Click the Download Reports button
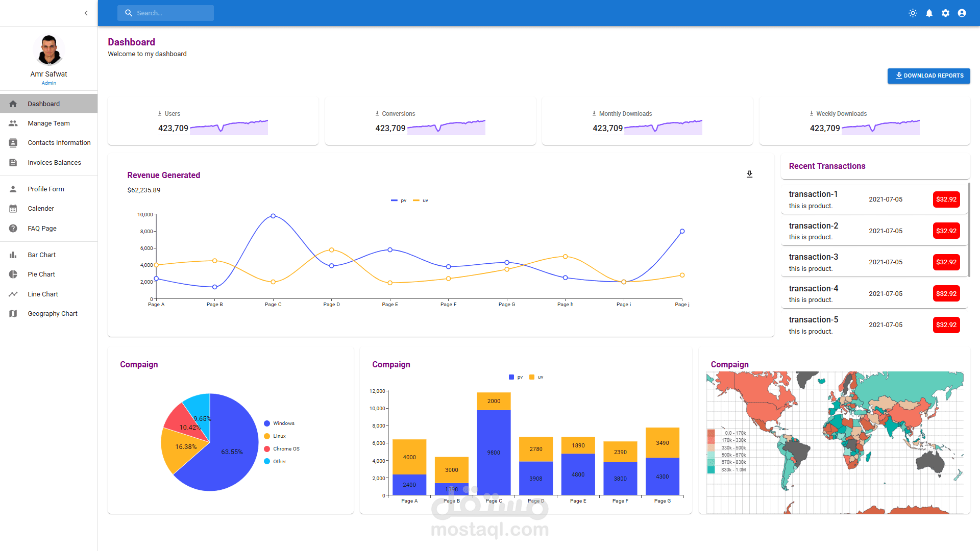Image resolution: width=980 pixels, height=551 pixels. coord(928,76)
